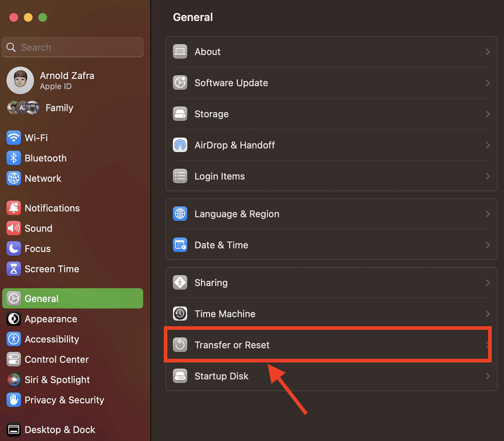This screenshot has height=441, width=504.
Task: Click the Bluetooth icon in sidebar
Action: [13, 158]
